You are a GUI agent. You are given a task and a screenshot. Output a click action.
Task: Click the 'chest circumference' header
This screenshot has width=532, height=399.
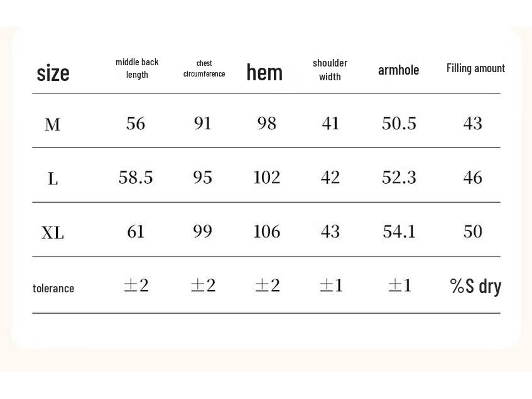(204, 68)
